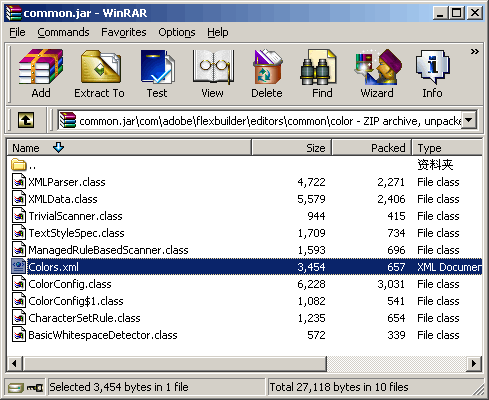Viewport: 489px width, 400px height.
Task: Select the Colors.xml file name
Action: click(x=53, y=267)
